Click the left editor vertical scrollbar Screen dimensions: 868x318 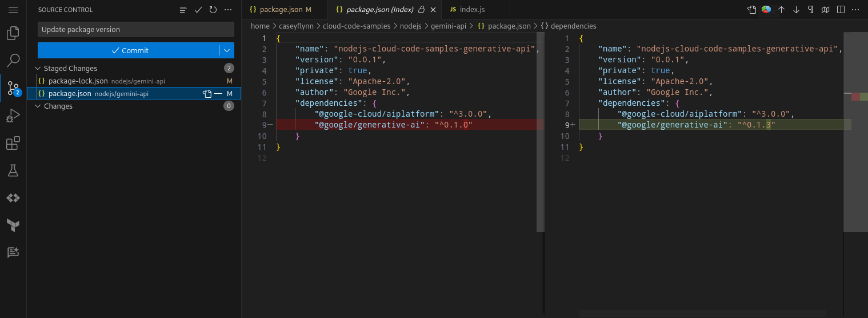coord(541,132)
